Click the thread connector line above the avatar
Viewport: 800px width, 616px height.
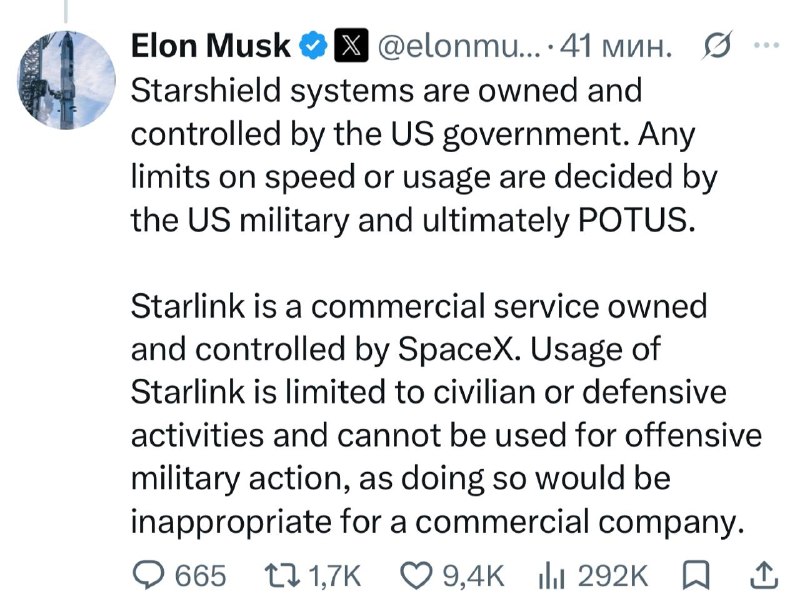coord(66,11)
